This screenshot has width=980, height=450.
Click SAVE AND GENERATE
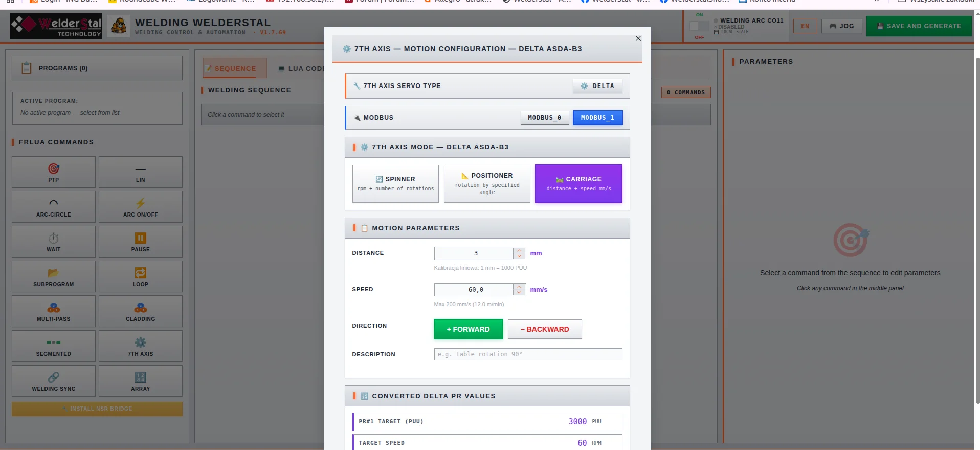[919, 26]
